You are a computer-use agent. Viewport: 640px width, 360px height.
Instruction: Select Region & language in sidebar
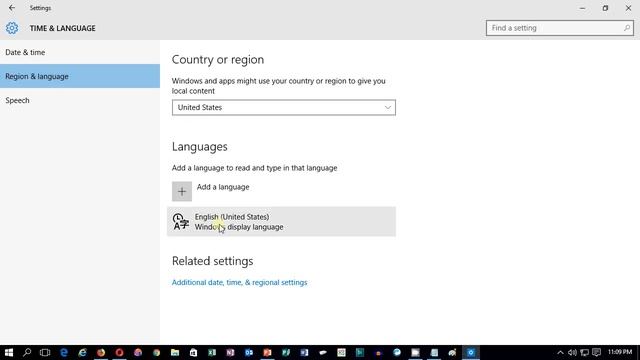point(80,76)
